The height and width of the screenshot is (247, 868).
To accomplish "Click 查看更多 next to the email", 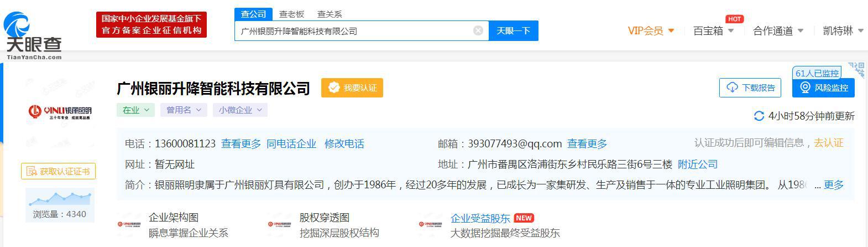I will pyautogui.click(x=587, y=144).
